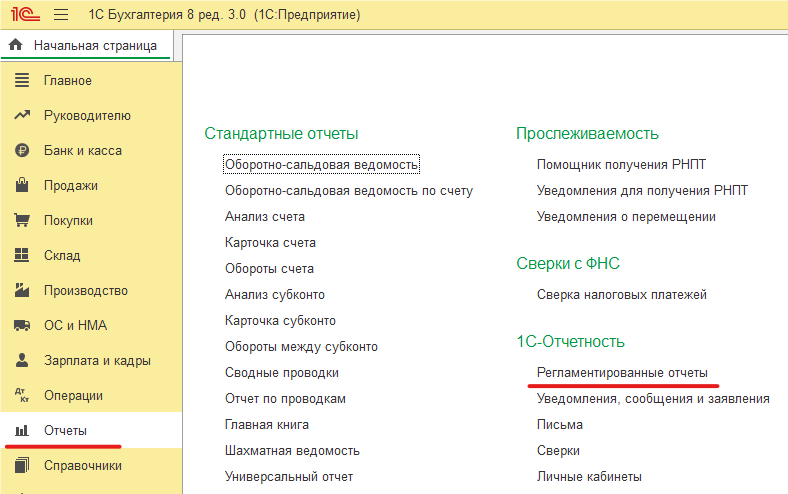Image resolution: width=788 pixels, height=494 pixels.
Task: Switch to Начальная страница tab
Action: point(86,45)
